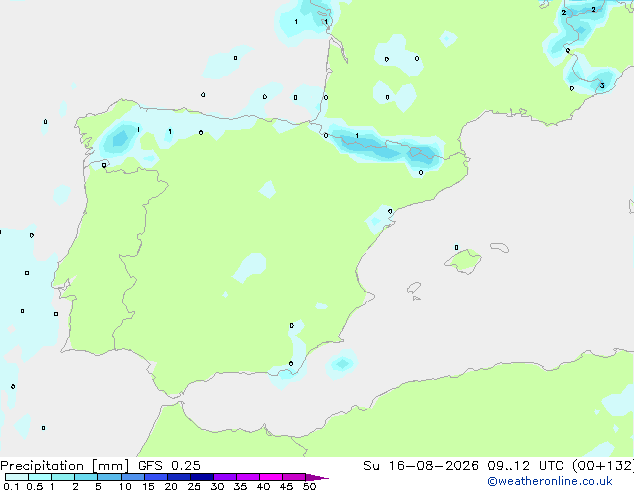Screen dimensions: 634x490
Task: Pick the 15 to 20 mm legend swatch
Action: 156,477
